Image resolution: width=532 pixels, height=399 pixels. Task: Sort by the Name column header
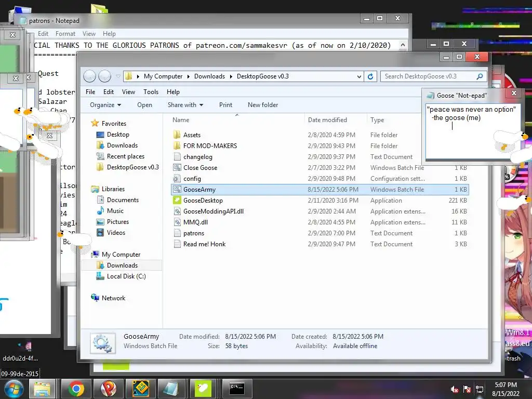coord(237,120)
